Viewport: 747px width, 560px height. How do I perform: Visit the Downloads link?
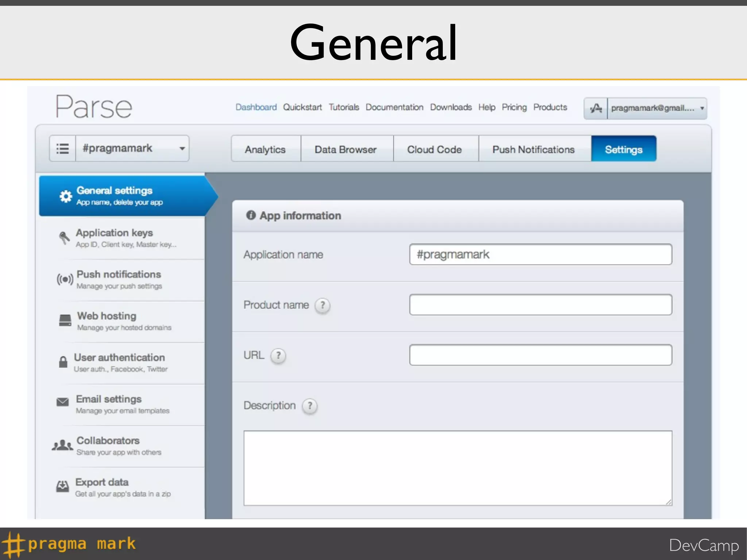point(451,107)
